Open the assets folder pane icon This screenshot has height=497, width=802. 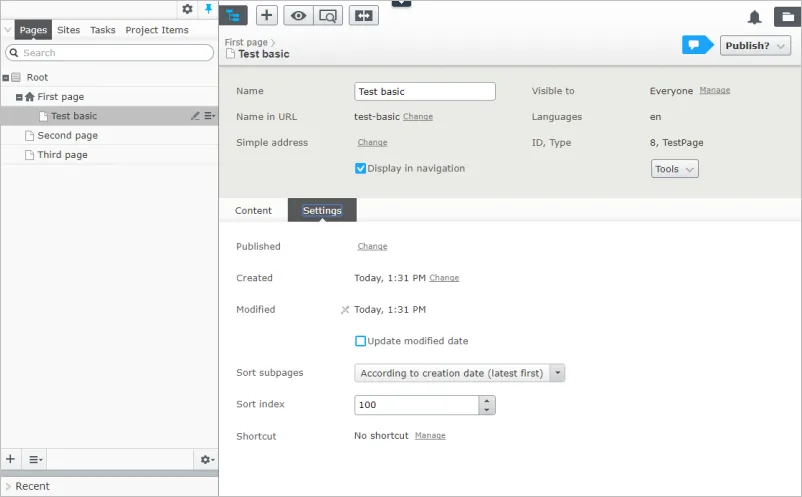pyautogui.click(x=787, y=16)
